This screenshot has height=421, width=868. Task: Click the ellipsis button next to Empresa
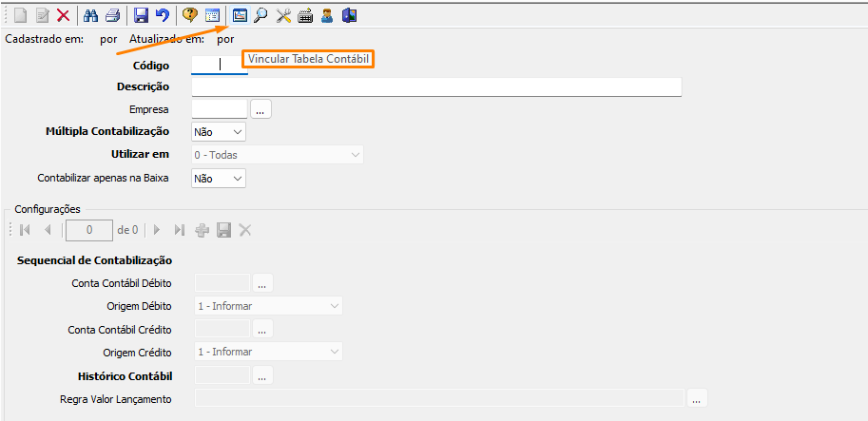pyautogui.click(x=260, y=109)
